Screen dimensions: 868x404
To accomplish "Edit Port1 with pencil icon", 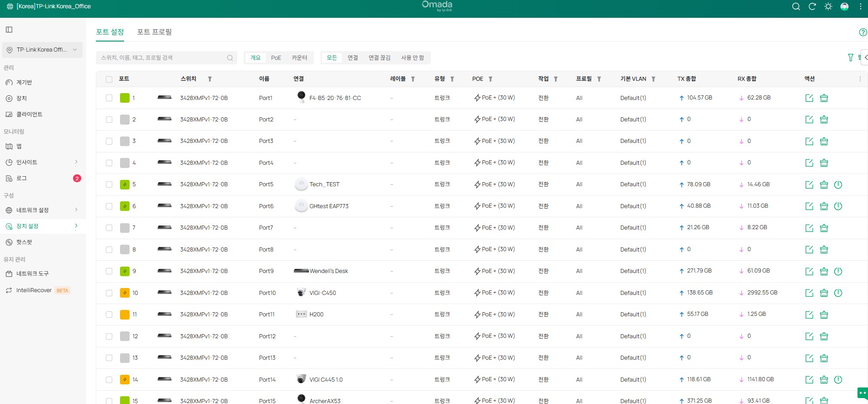I will [x=809, y=98].
